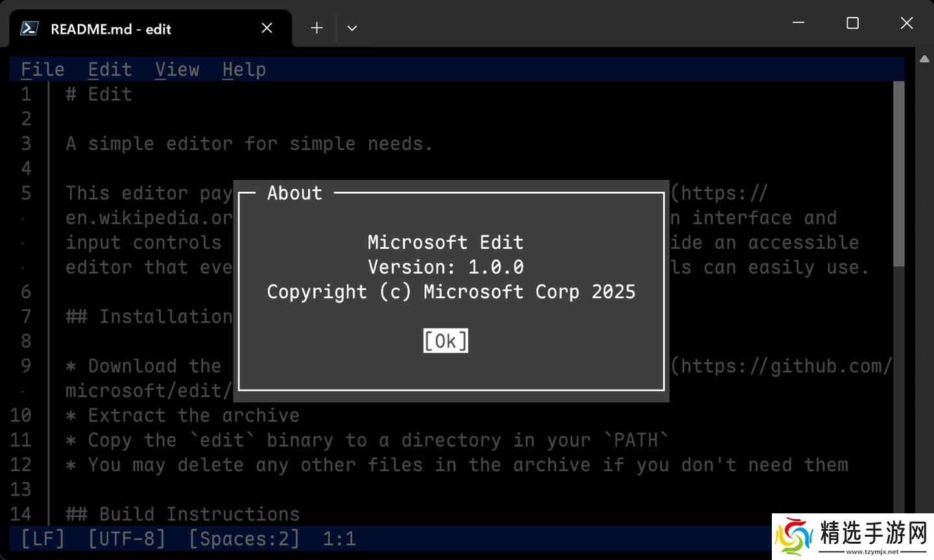Toggle the LF line ending indicator

coord(43,539)
